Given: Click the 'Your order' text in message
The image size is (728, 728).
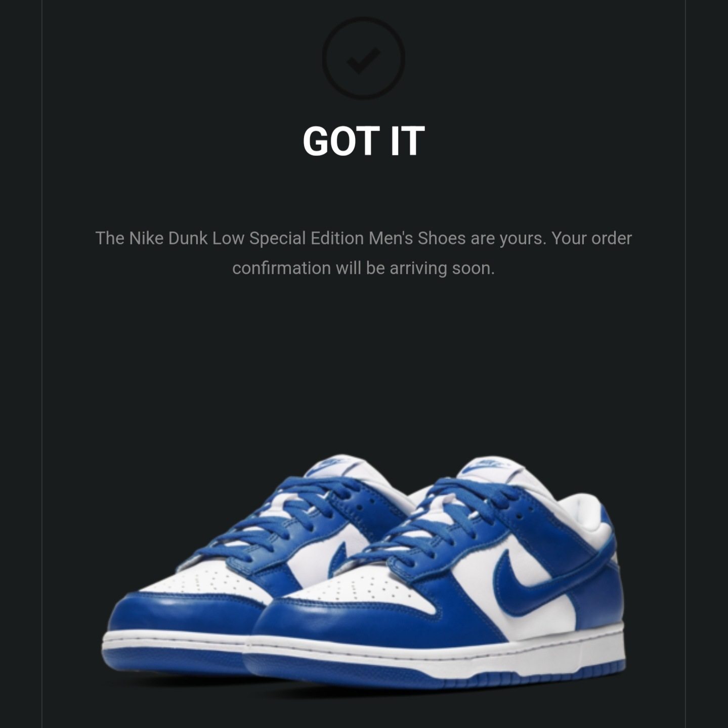Looking at the screenshot, I should tap(591, 238).
